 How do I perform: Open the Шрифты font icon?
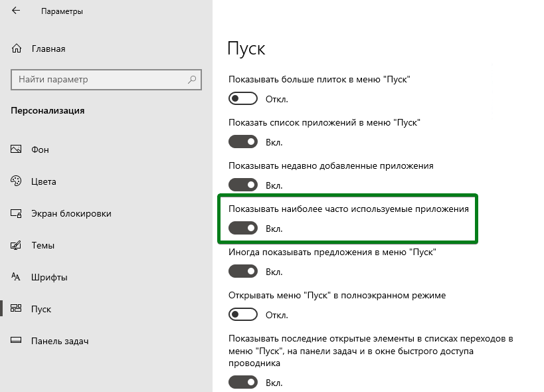tap(16, 277)
